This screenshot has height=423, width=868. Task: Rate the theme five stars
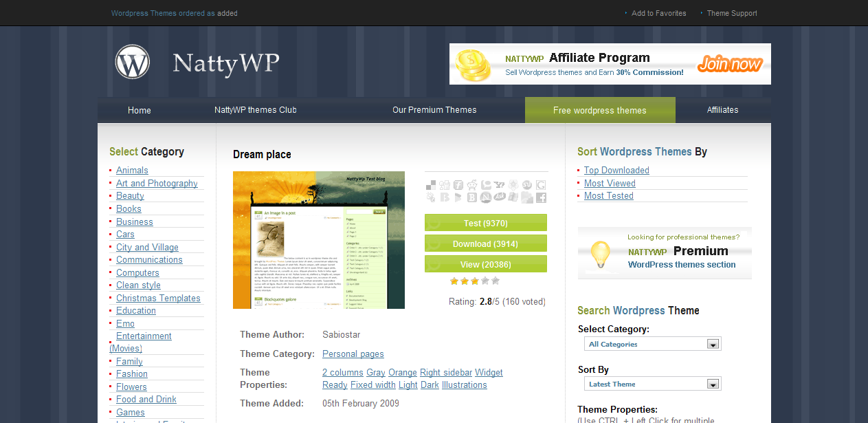tap(495, 281)
